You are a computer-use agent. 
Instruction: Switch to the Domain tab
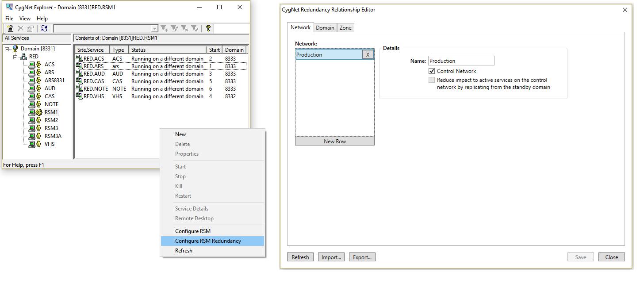click(325, 28)
